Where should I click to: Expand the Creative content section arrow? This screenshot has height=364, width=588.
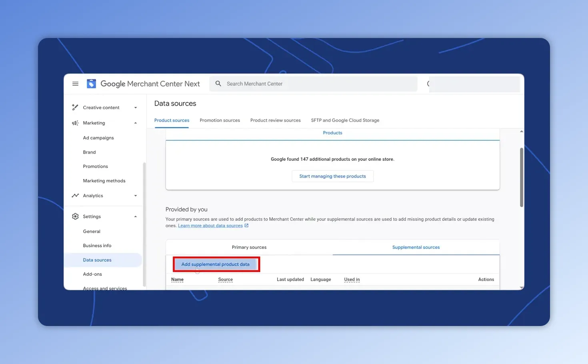[136, 108]
